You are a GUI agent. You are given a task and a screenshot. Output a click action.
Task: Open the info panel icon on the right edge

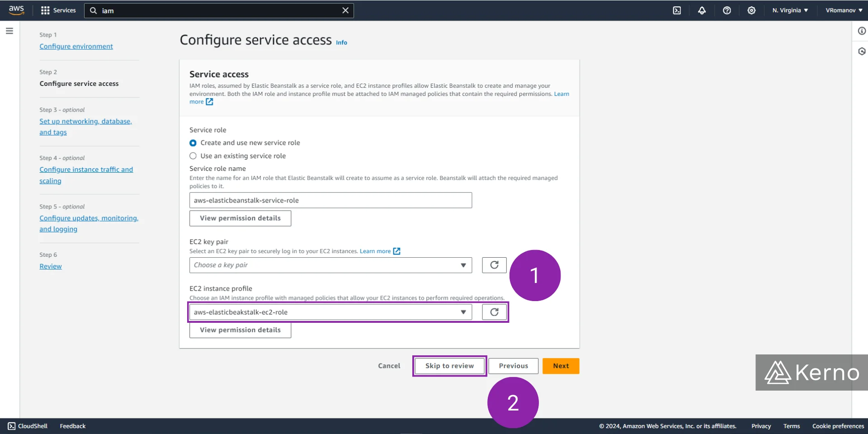coord(862,31)
